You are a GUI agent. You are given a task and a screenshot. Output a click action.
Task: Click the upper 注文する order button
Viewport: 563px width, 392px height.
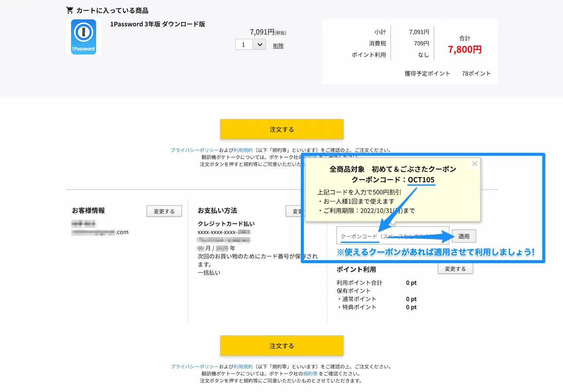[281, 129]
